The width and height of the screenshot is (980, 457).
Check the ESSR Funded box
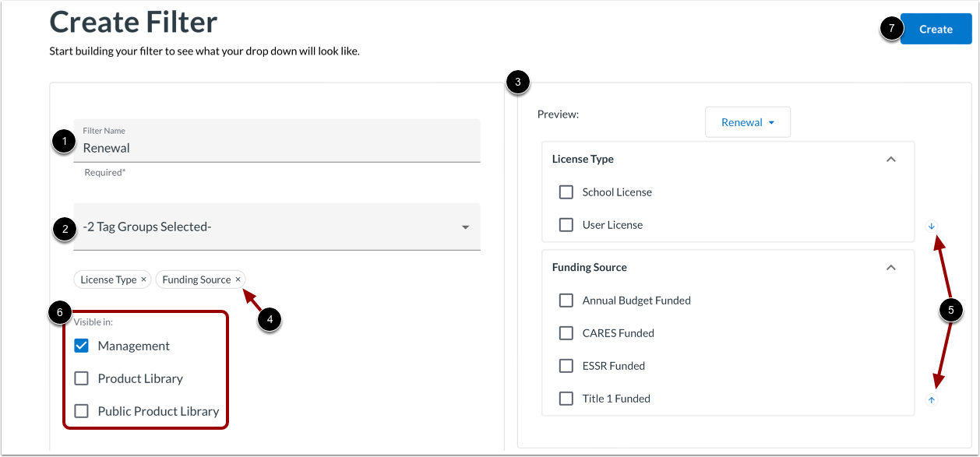[566, 365]
